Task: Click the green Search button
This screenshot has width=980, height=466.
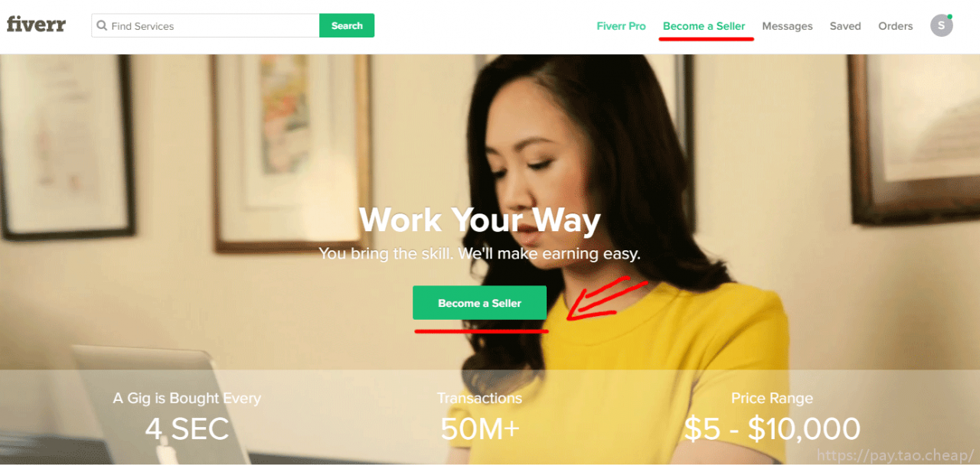Action: [x=347, y=25]
